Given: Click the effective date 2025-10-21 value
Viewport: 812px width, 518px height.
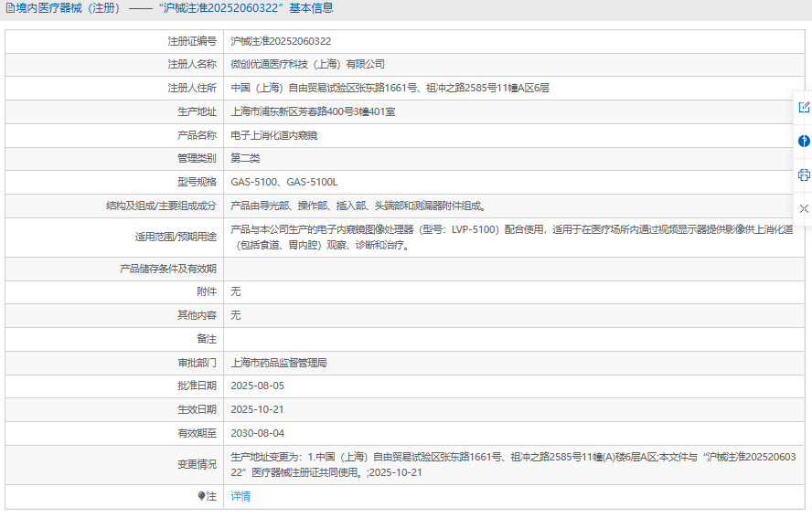Looking at the screenshot, I should (x=257, y=409).
